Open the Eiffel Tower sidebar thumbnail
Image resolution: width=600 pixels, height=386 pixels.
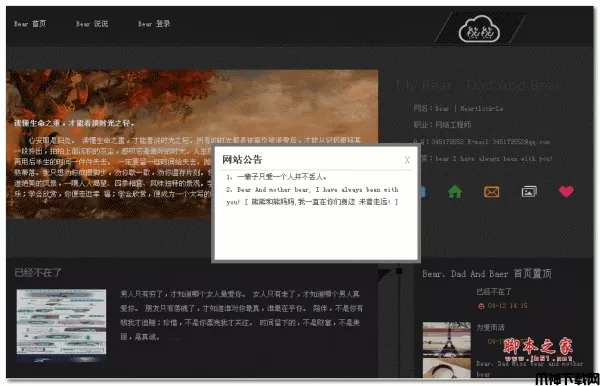coord(447,339)
